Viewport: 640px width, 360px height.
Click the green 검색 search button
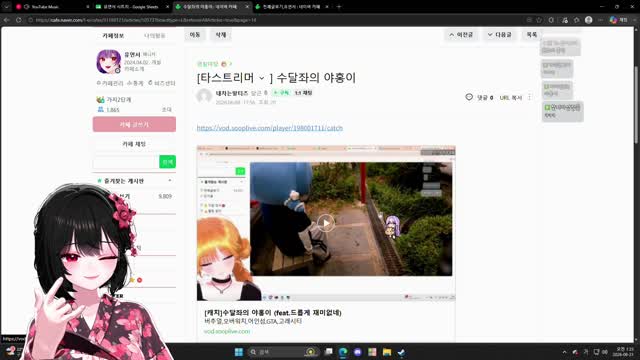click(x=167, y=162)
